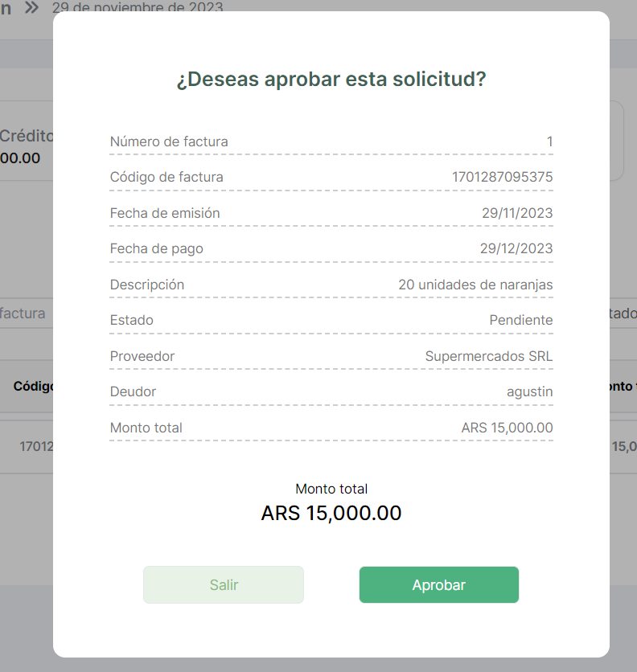Viewport: 637px width, 672px height.
Task: Open the Estado filter at right edge
Action: [x=623, y=313]
